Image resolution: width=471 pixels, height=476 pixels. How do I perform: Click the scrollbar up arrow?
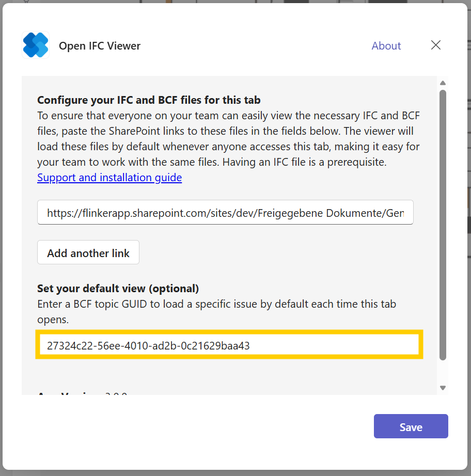tap(443, 83)
